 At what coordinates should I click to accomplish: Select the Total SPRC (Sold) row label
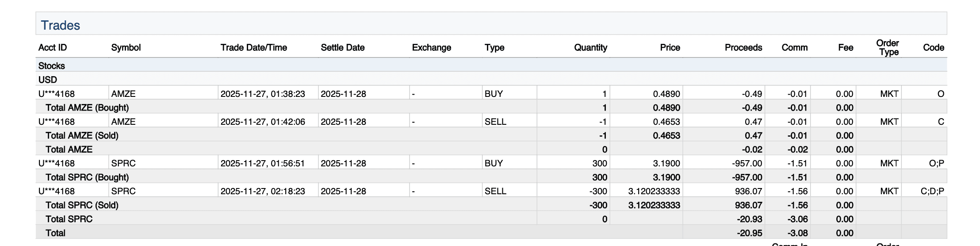(x=82, y=205)
